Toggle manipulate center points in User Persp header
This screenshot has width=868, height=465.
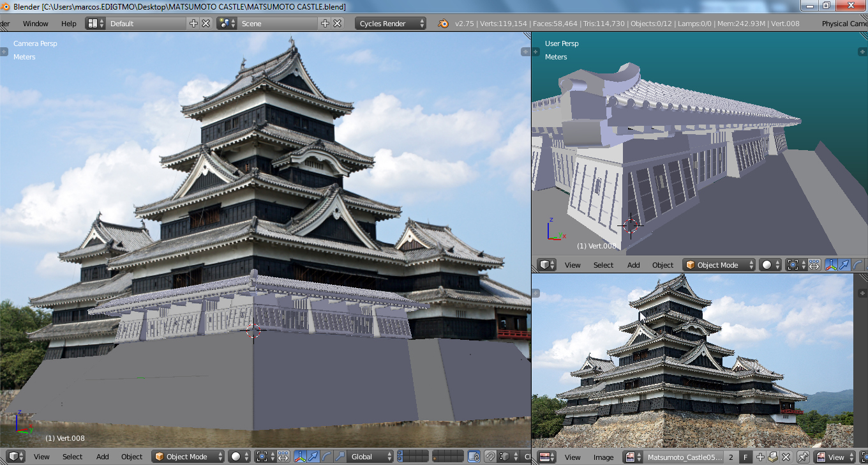tap(814, 265)
